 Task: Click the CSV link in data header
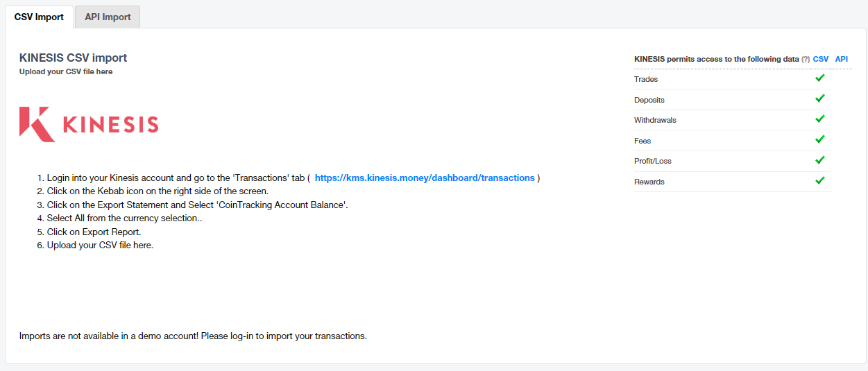[x=821, y=60]
